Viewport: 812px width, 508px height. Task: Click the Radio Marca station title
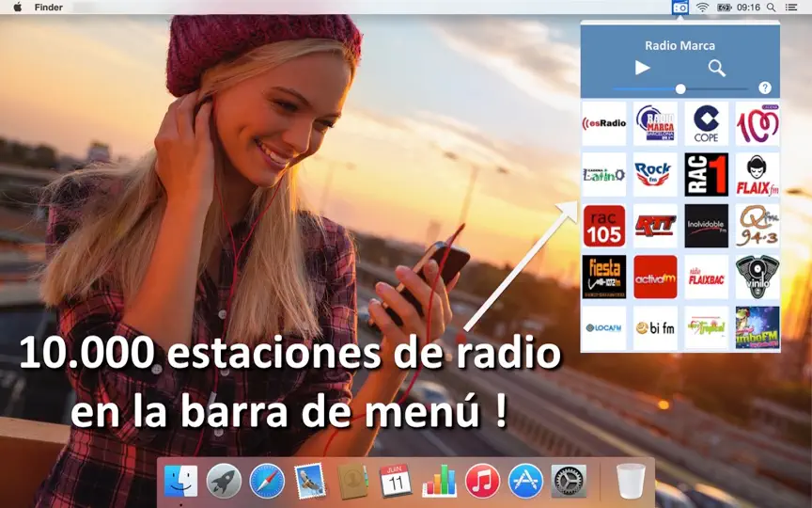click(x=679, y=45)
